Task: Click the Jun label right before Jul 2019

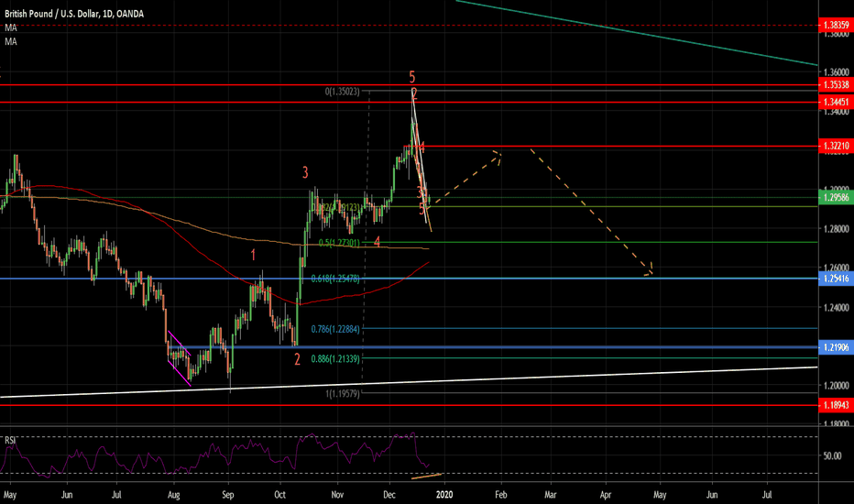Action: coord(67,495)
